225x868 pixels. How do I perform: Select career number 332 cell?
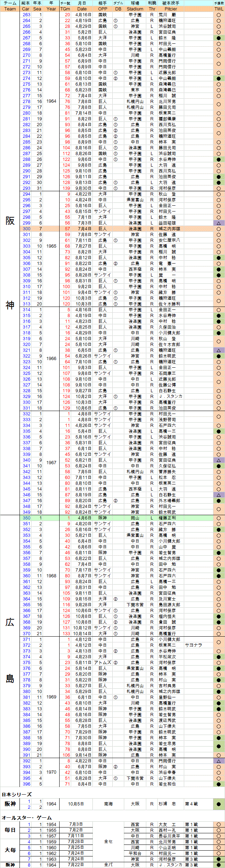pyautogui.click(x=26, y=414)
